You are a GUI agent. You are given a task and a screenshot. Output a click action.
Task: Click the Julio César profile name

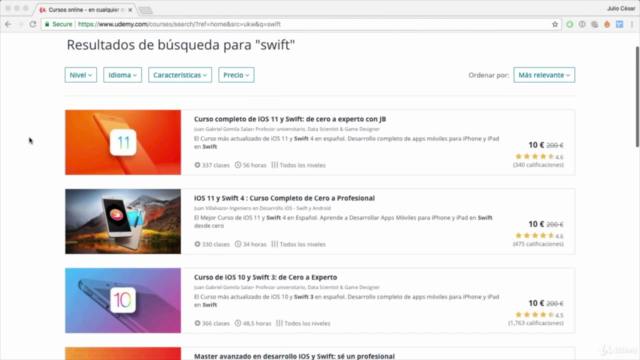pos(621,9)
